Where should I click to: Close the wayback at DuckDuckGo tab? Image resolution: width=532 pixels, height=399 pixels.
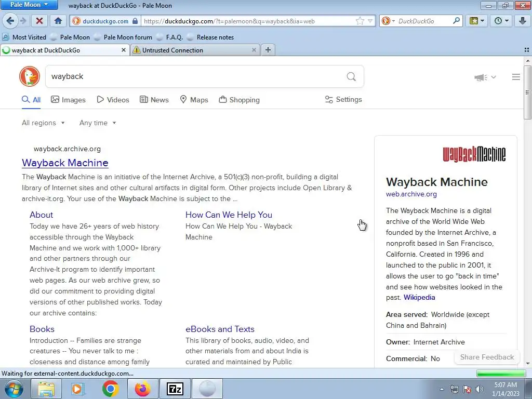point(124,50)
